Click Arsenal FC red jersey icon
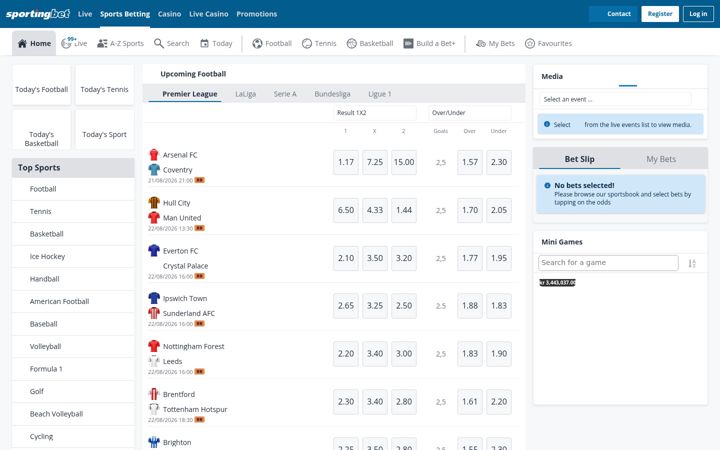This screenshot has height=450, width=720. click(154, 154)
